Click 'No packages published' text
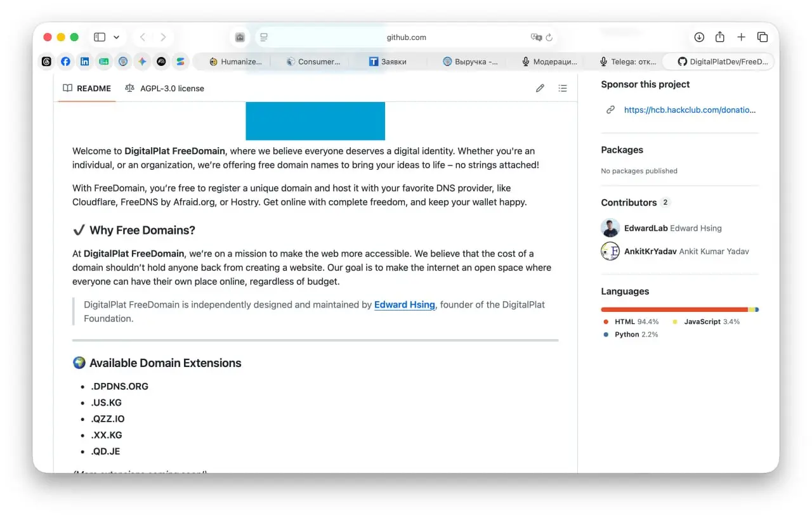Viewport: 812px width, 516px height. (639, 171)
